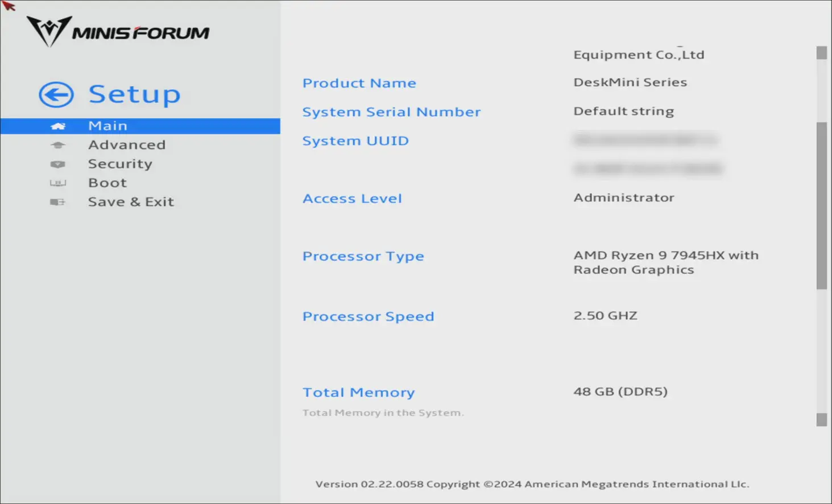Click the Equipment Co.,Ltd value
Screen dimensions: 832x504
point(639,55)
